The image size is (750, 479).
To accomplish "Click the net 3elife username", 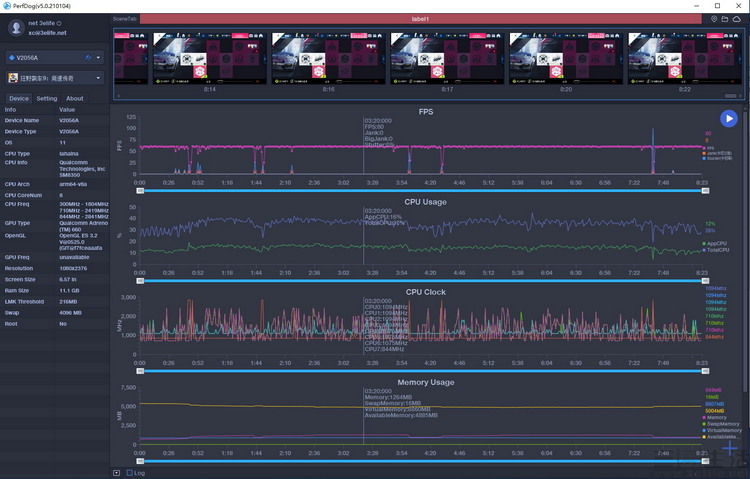I will point(41,23).
